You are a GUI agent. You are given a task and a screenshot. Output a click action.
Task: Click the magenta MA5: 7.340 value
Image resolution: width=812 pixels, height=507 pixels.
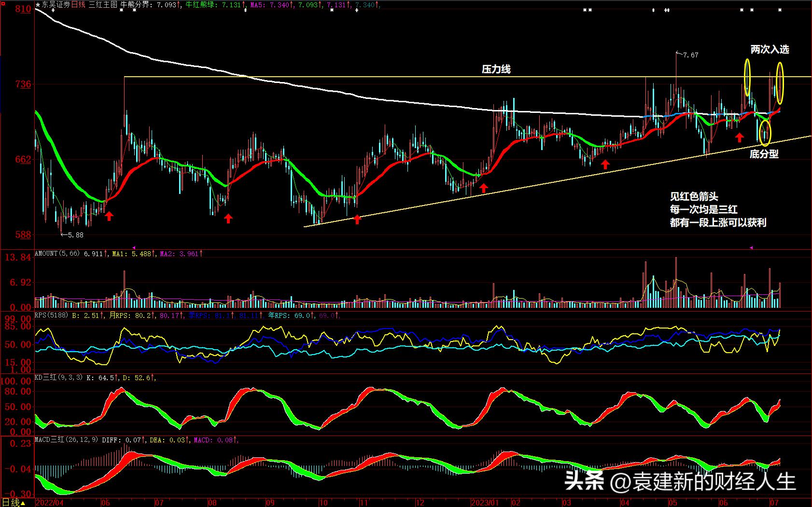point(272,5)
